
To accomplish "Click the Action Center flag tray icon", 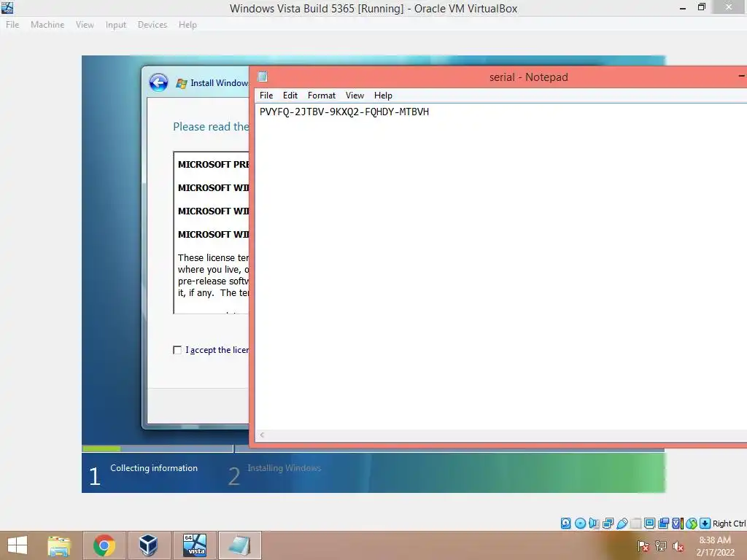I will click(643, 546).
